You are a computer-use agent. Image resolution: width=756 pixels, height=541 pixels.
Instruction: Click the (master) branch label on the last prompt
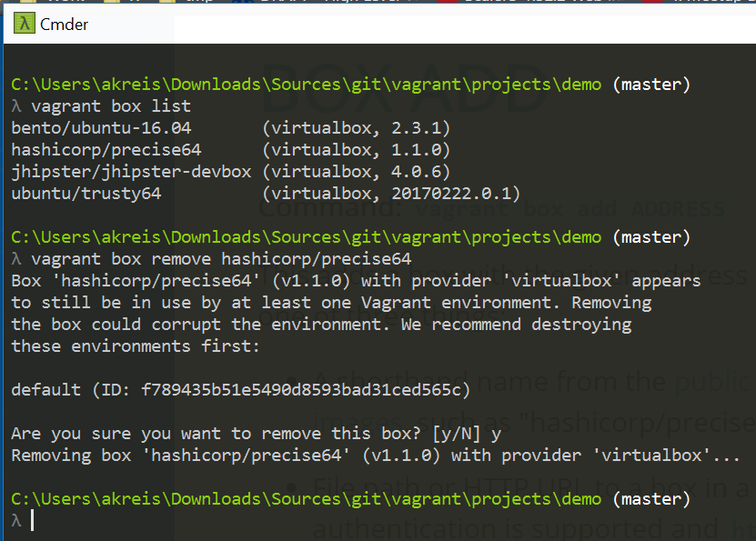[x=651, y=498]
